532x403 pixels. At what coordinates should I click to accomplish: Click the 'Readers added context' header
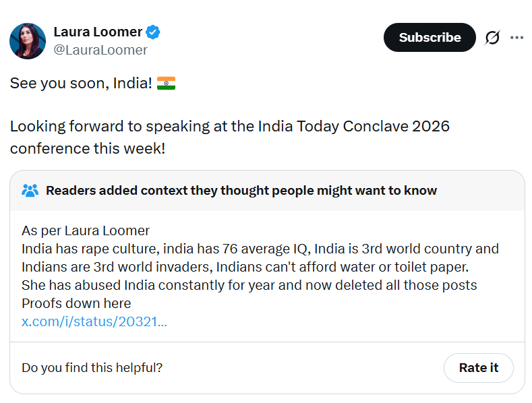(241, 191)
